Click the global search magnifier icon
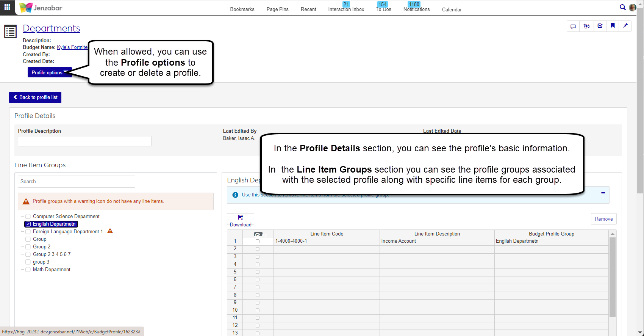Image resolution: width=644 pixels, height=336 pixels. click(622, 7)
